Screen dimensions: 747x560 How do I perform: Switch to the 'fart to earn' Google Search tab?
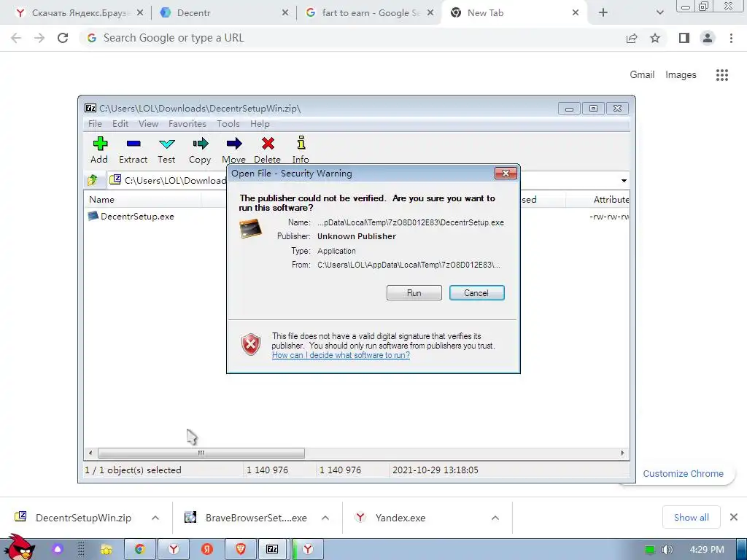click(x=370, y=13)
